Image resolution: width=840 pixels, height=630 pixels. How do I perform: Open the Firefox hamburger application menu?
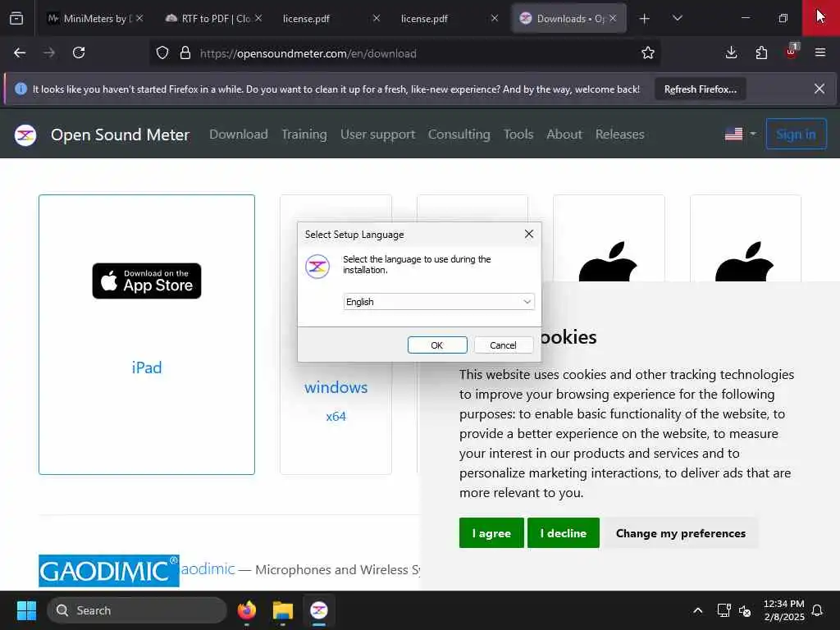tap(820, 52)
